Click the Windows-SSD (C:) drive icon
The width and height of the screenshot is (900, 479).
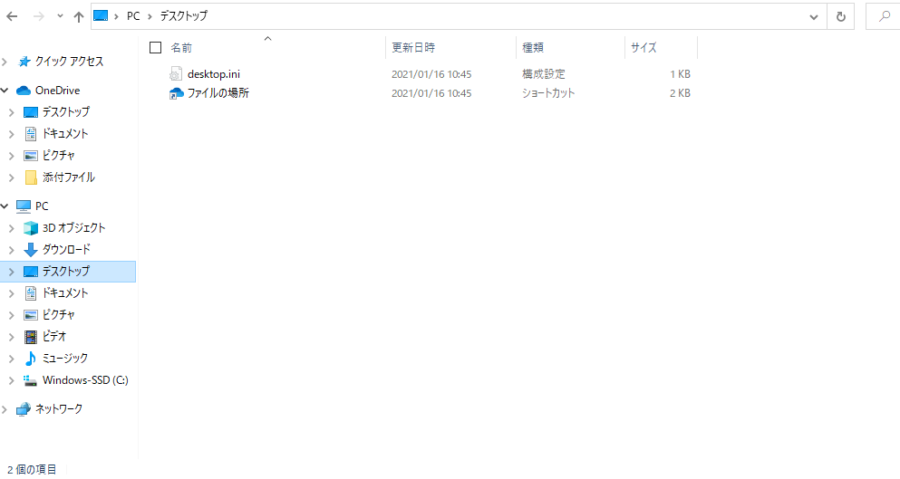[x=30, y=380]
